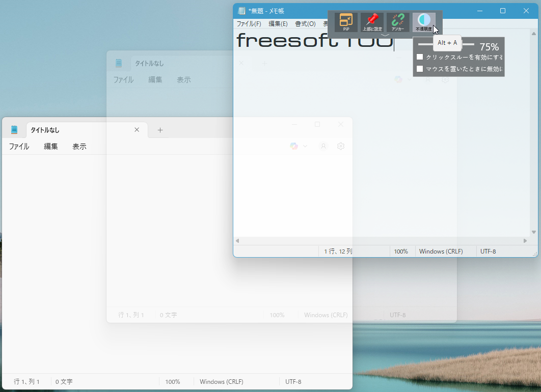Enable the クリックスルーを有効にする checkbox

tap(420, 57)
